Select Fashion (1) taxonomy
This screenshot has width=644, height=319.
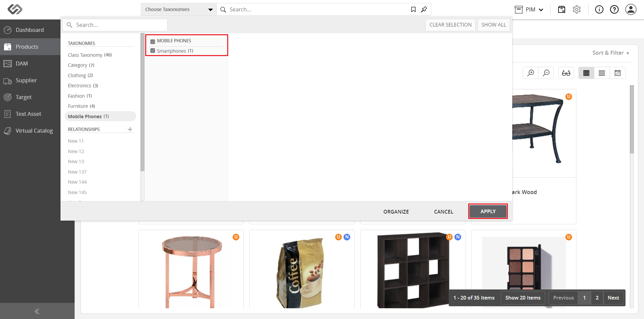pos(80,96)
